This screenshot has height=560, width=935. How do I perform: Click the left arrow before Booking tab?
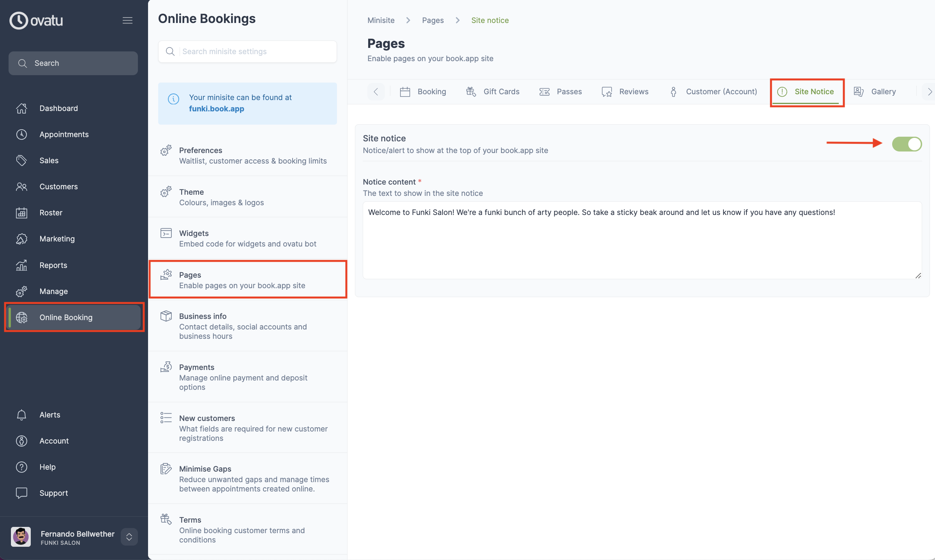(x=376, y=91)
